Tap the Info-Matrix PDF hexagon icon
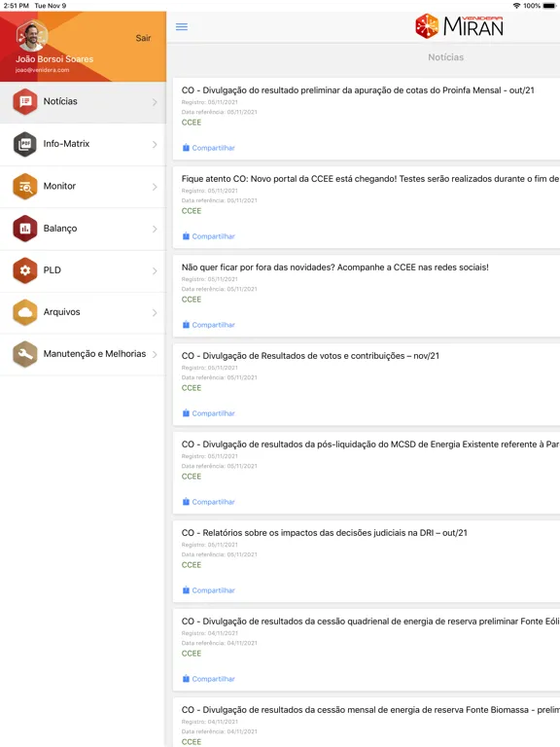Image resolution: width=560 pixels, height=747 pixels. coord(25,144)
